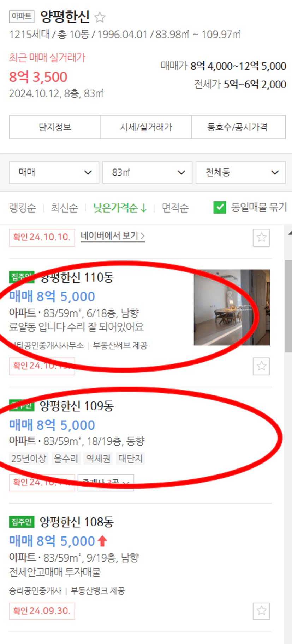Click the 아파트 type badge near title
The width and height of the screenshot is (292, 644).
click(x=22, y=16)
